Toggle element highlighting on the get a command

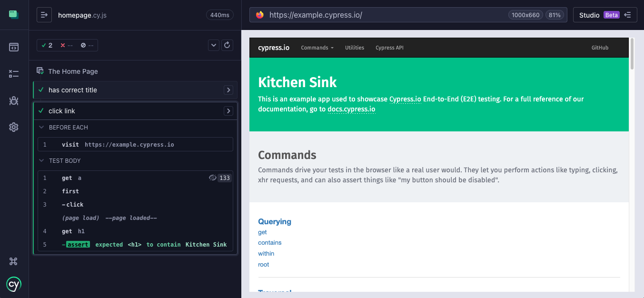coord(212,178)
